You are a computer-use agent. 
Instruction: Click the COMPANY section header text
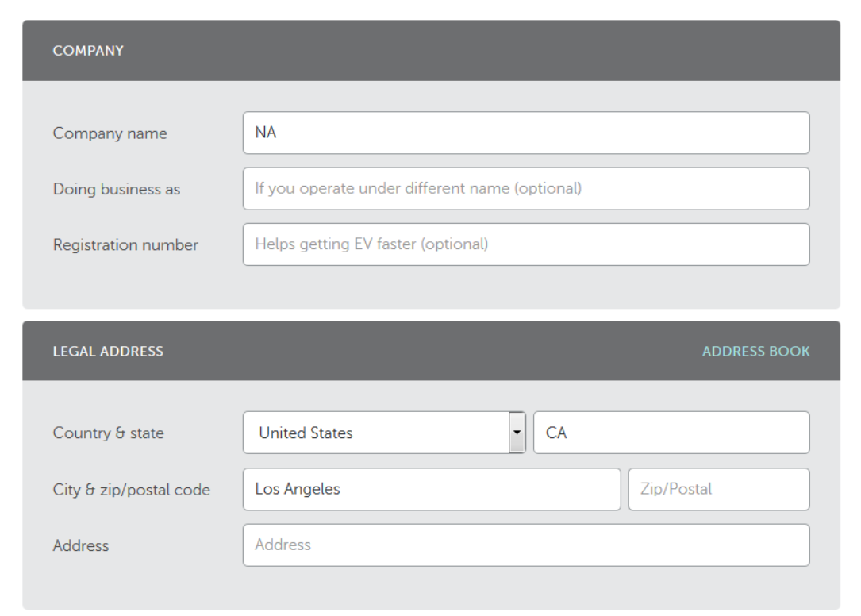(x=88, y=51)
